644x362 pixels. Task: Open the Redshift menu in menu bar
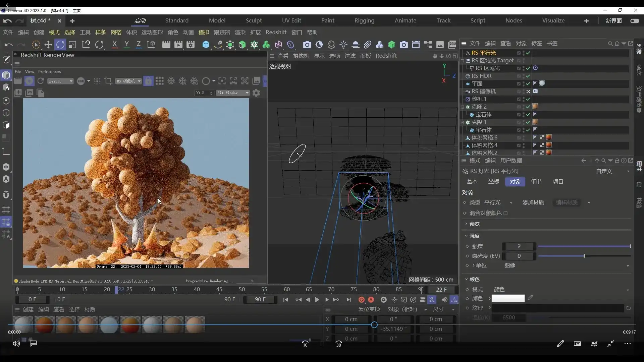pos(276,32)
